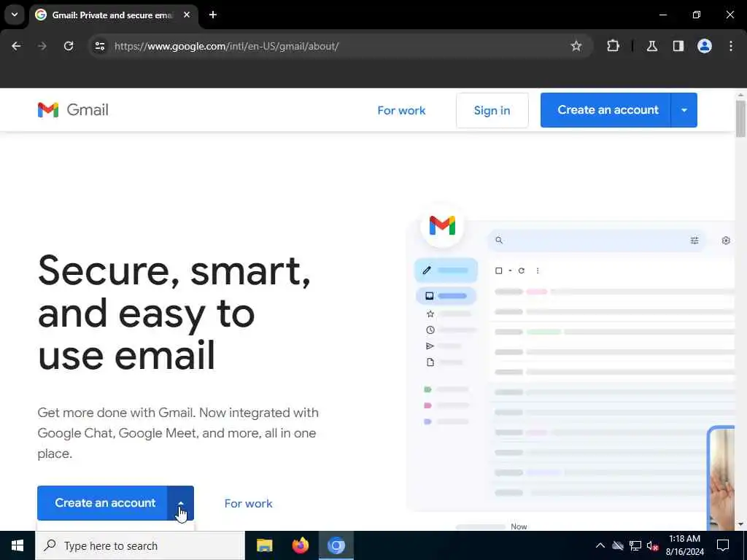Viewport: 747px width, 560px height.
Task: Click the drafts page icon in illustration
Action: tap(430, 362)
